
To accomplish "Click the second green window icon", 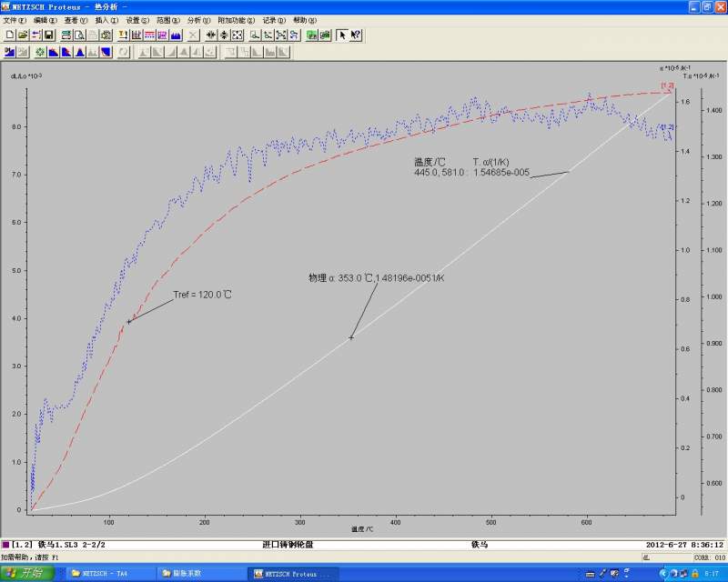I will point(325,35).
